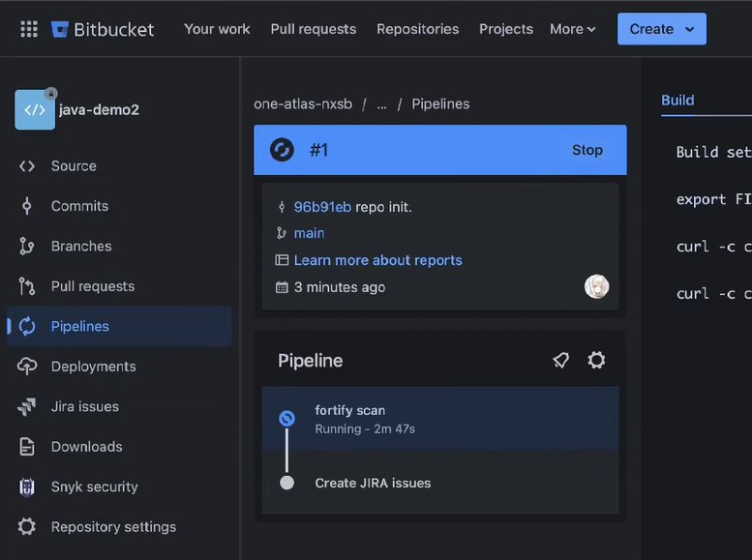
Task: Open Projects in the top navigation
Action: click(x=506, y=29)
